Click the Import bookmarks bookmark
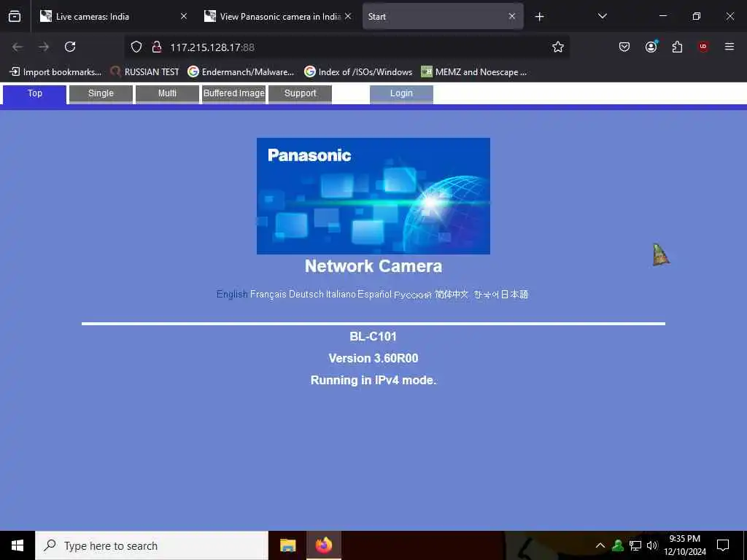Image resolution: width=747 pixels, height=560 pixels. (55, 72)
